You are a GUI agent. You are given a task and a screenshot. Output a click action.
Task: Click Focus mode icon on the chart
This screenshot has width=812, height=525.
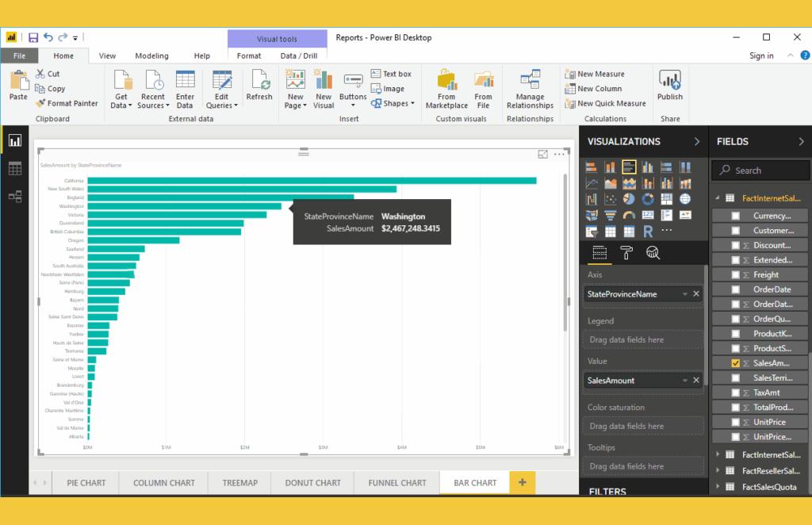pos(542,155)
